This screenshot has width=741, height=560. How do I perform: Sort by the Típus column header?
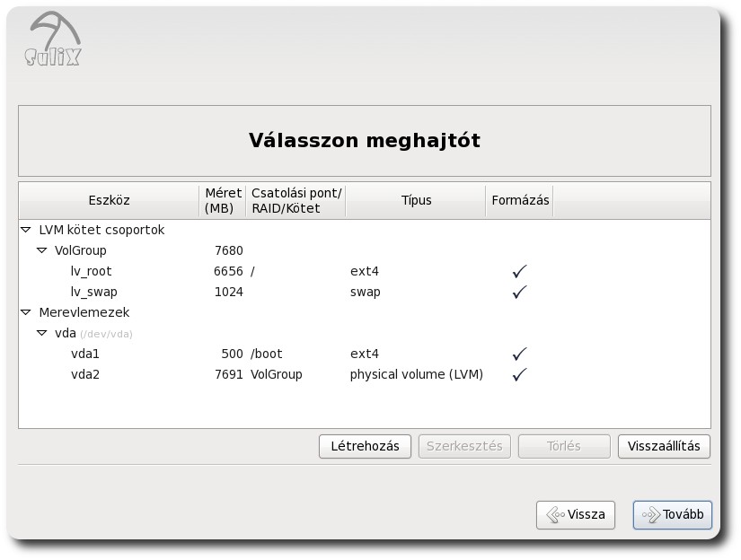pos(416,200)
